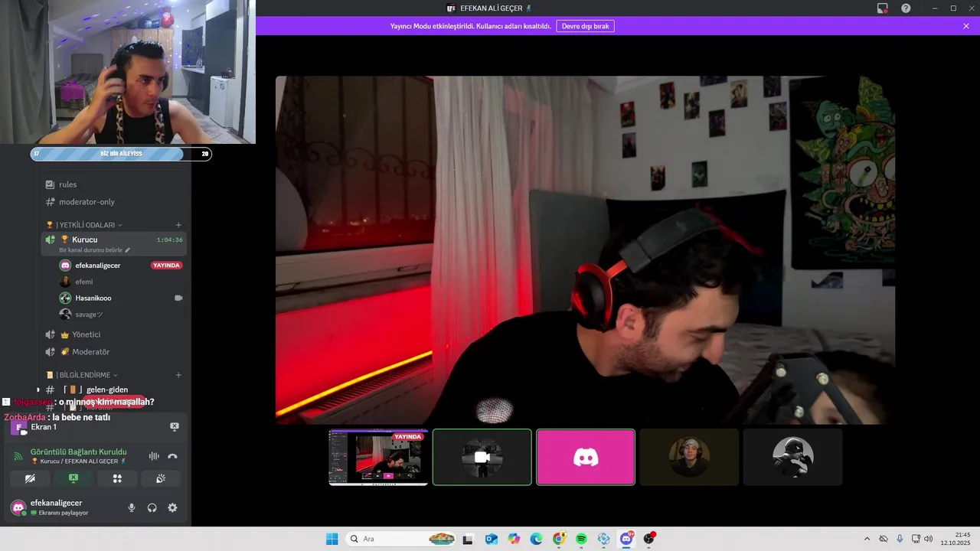Screen dimensions: 980x551
Task: Open Discord help question mark icon
Action: (906, 8)
